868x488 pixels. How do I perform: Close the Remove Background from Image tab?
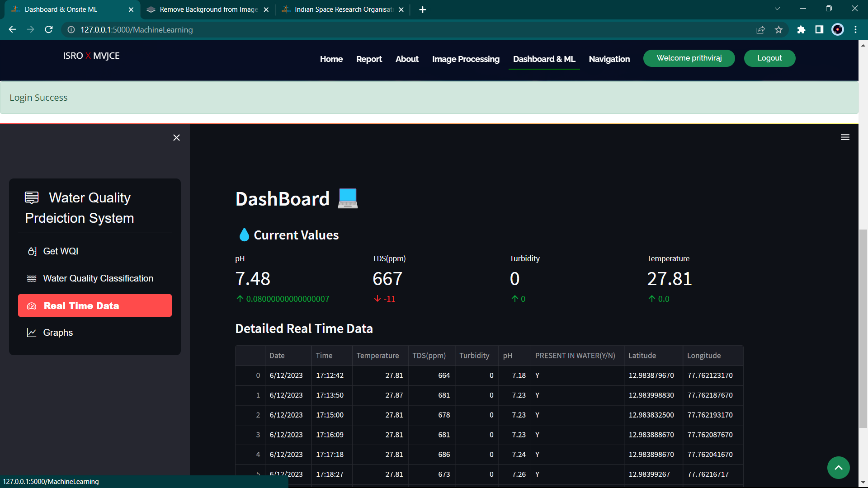(266, 9)
